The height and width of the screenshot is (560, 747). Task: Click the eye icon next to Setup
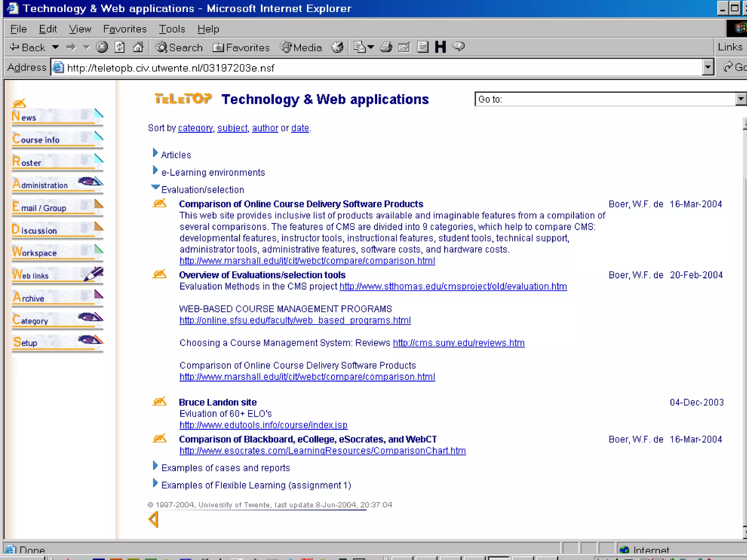click(89, 340)
